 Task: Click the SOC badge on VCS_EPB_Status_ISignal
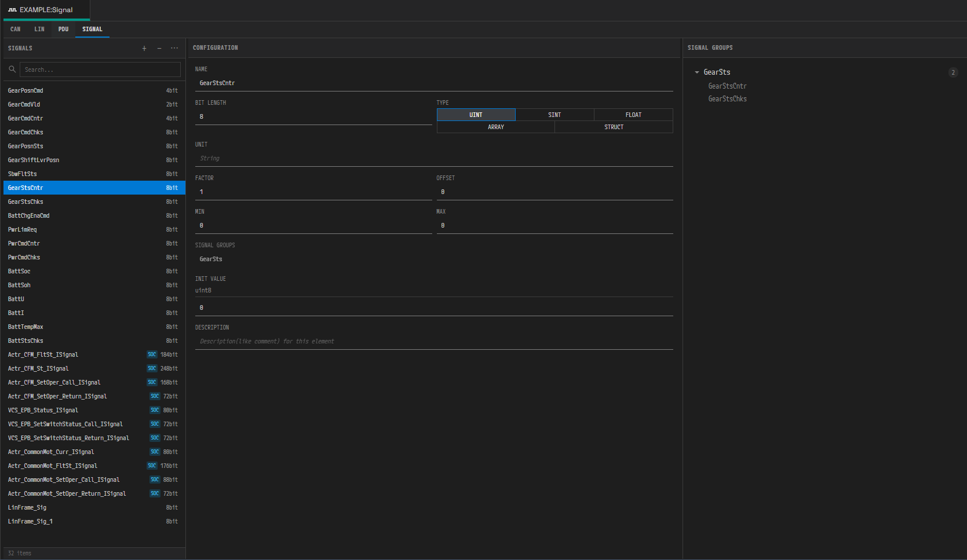click(x=155, y=410)
